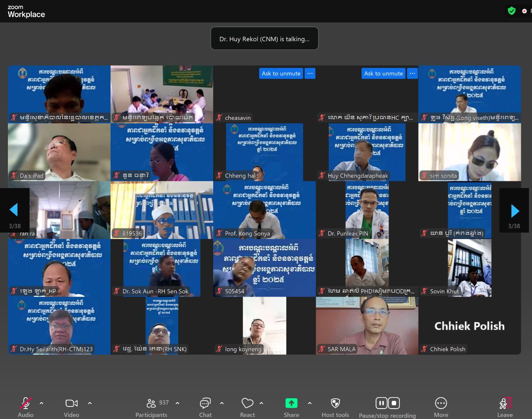This screenshot has width=532, height=419.
Task: Click the name label "Huy Chhengdarapheak"
Action: coord(358,176)
